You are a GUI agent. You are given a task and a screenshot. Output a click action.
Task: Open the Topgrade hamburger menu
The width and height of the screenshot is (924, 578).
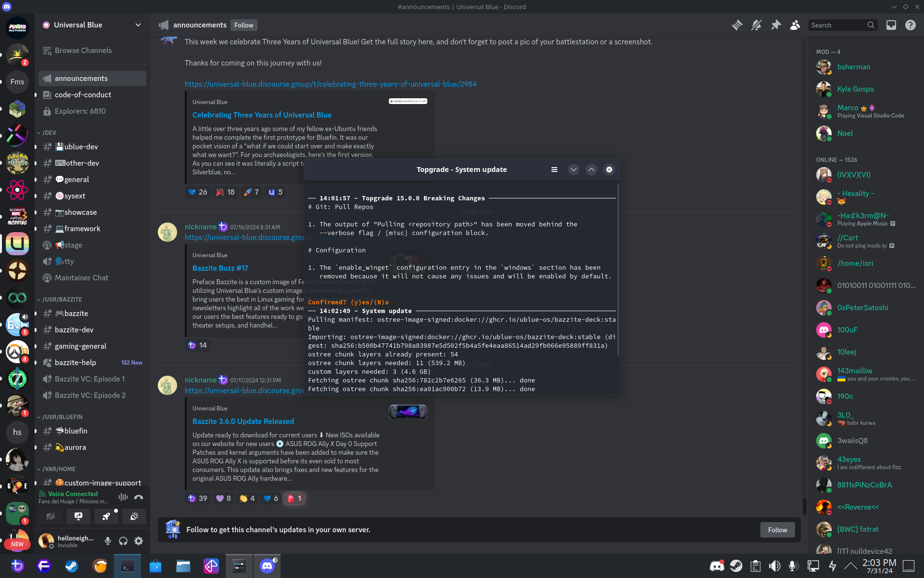click(x=554, y=170)
